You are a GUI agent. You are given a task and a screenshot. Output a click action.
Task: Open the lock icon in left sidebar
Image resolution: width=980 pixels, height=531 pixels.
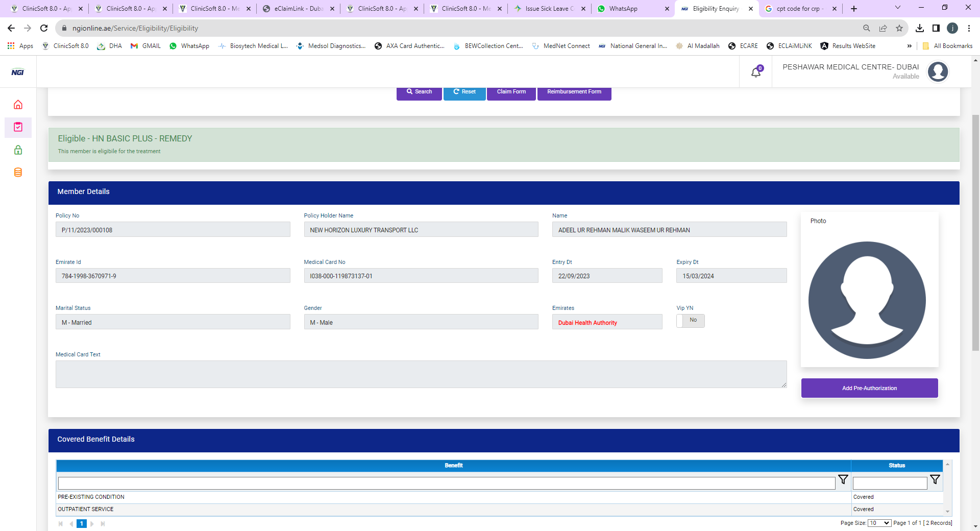(18, 150)
